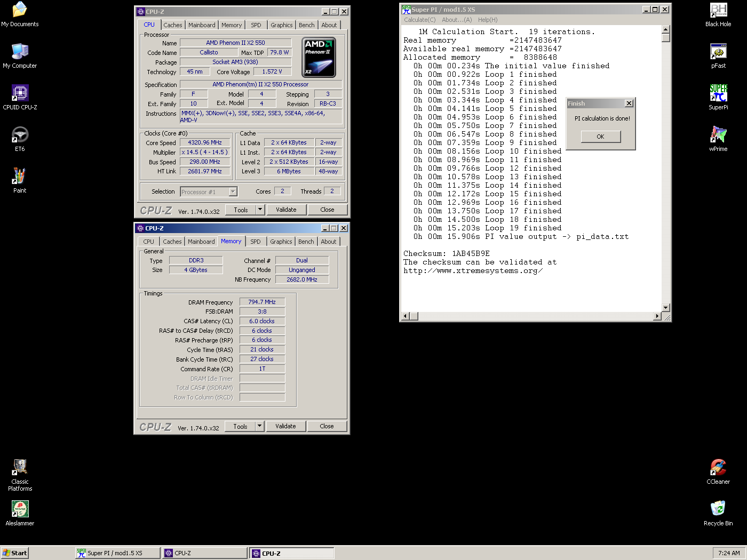The image size is (747, 560).
Task: Open SPD tab in lower CPU-Z window
Action: click(x=256, y=242)
